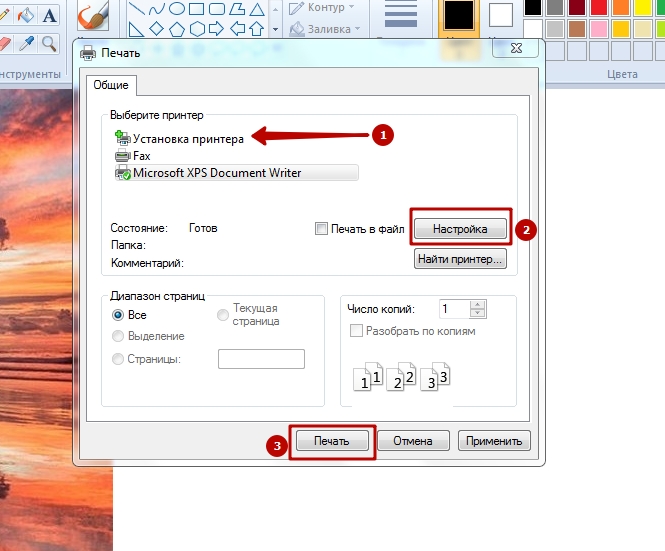Increase number of copies with up arrow
The width and height of the screenshot is (665, 551).
point(478,304)
